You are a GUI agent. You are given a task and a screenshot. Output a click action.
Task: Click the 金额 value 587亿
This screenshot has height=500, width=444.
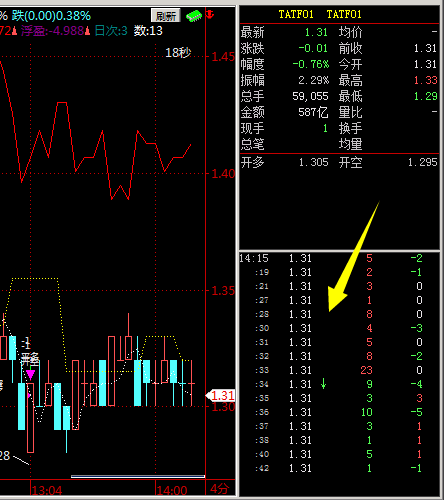tap(313, 112)
